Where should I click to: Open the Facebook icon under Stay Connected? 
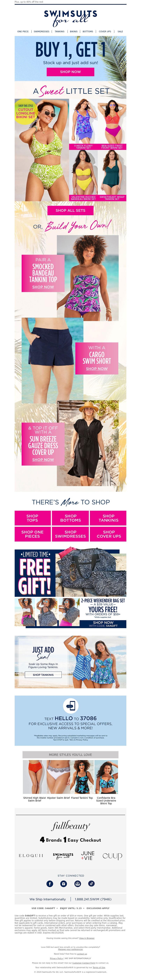[x=50, y=883]
